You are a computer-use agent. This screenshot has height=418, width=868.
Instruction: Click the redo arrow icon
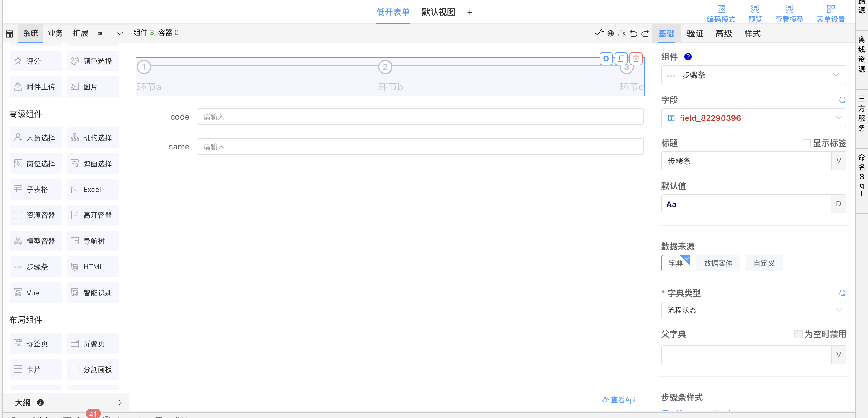tap(645, 33)
